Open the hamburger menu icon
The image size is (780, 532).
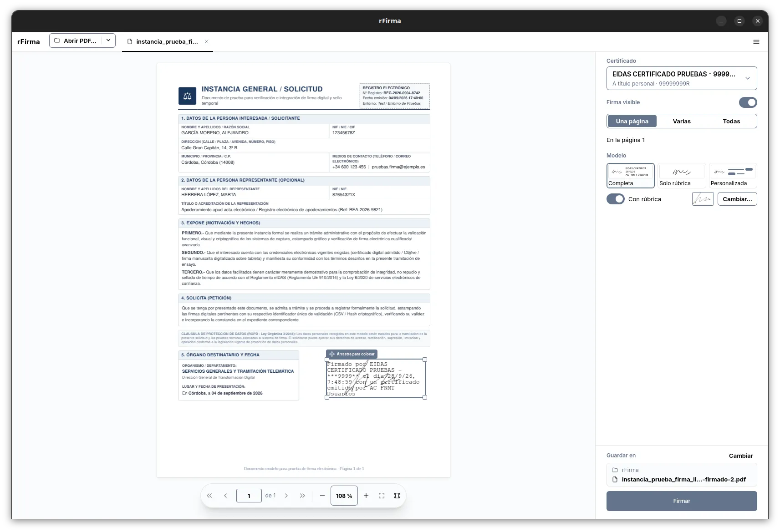[x=756, y=42]
